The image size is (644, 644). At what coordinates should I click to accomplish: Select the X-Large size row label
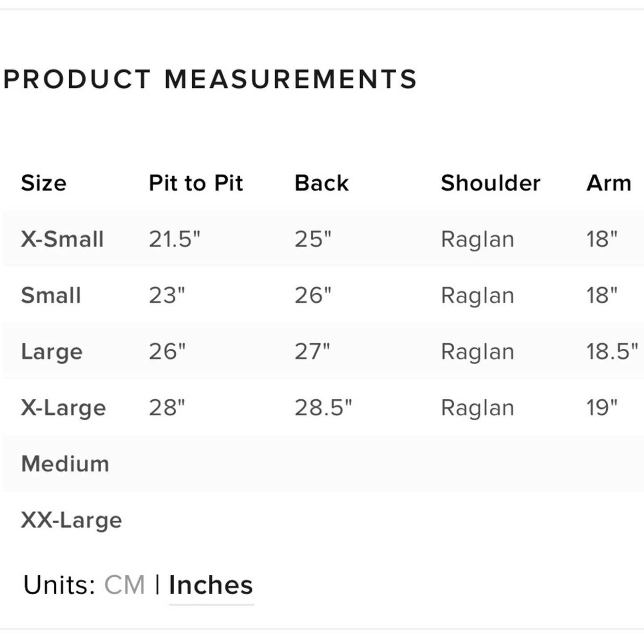click(63, 408)
